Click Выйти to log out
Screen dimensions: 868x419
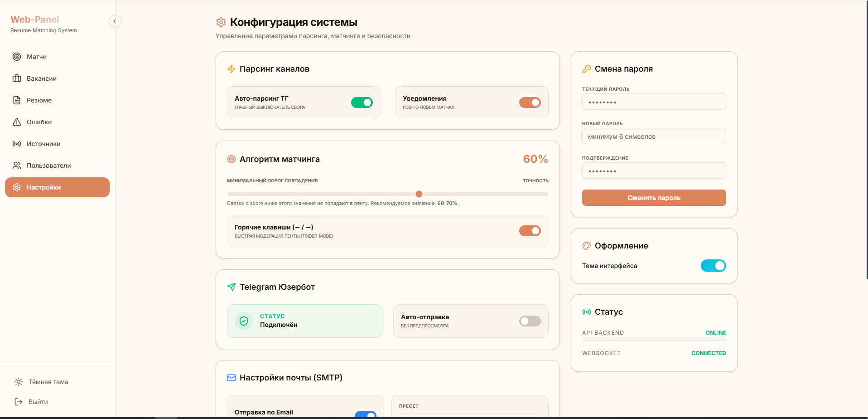point(57,402)
